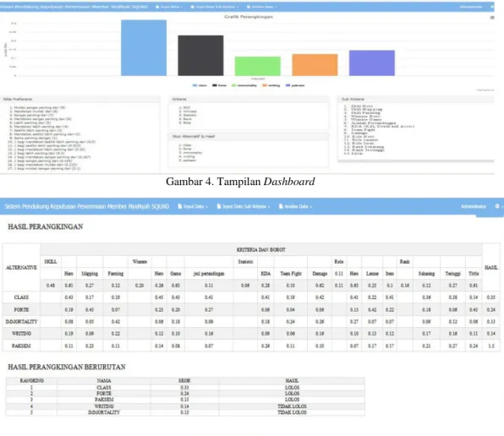Viewport: 504px width, 436px height.
Task: Click the Mapping sub-criteria header
Action: click(90, 274)
